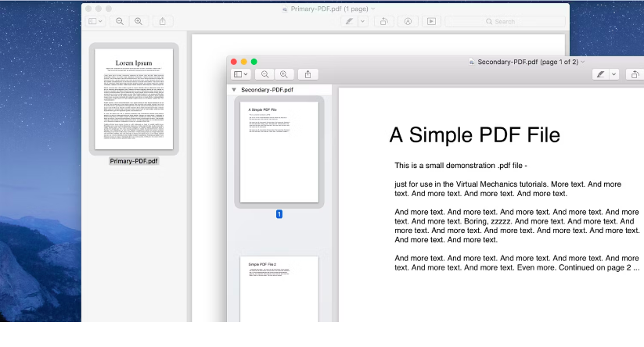This screenshot has height=347, width=644.
Task: Maximize the Secondary-PDF window with green button
Action: (x=254, y=62)
